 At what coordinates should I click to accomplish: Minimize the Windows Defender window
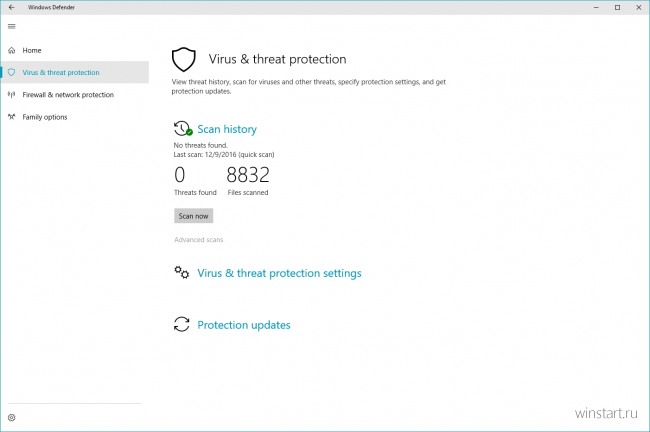tap(597, 7)
